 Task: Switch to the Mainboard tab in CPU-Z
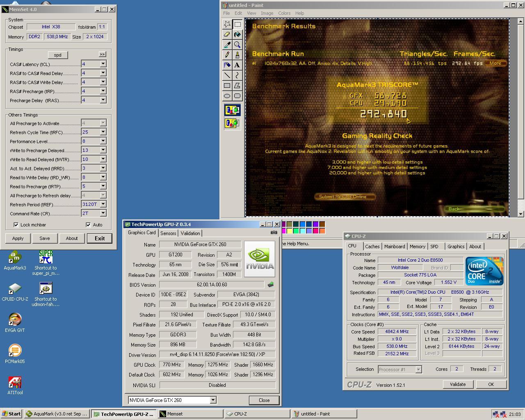tap(395, 247)
